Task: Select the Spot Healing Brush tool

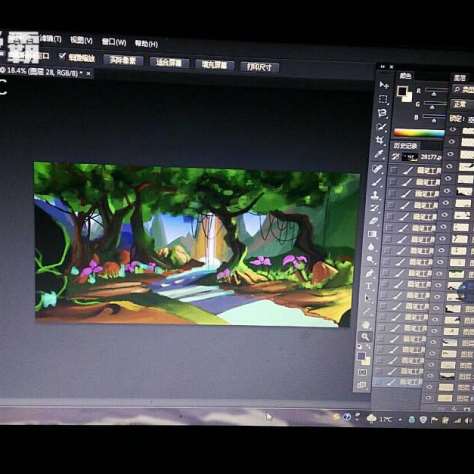Action: [x=378, y=169]
